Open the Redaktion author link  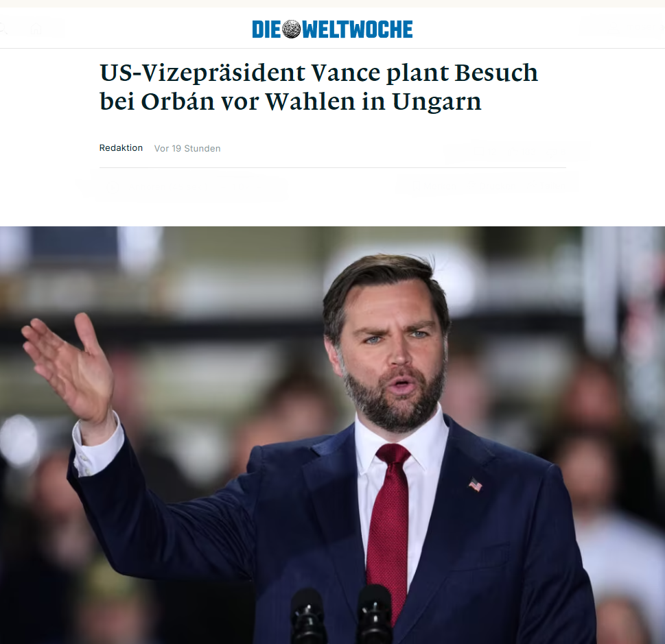(x=121, y=148)
